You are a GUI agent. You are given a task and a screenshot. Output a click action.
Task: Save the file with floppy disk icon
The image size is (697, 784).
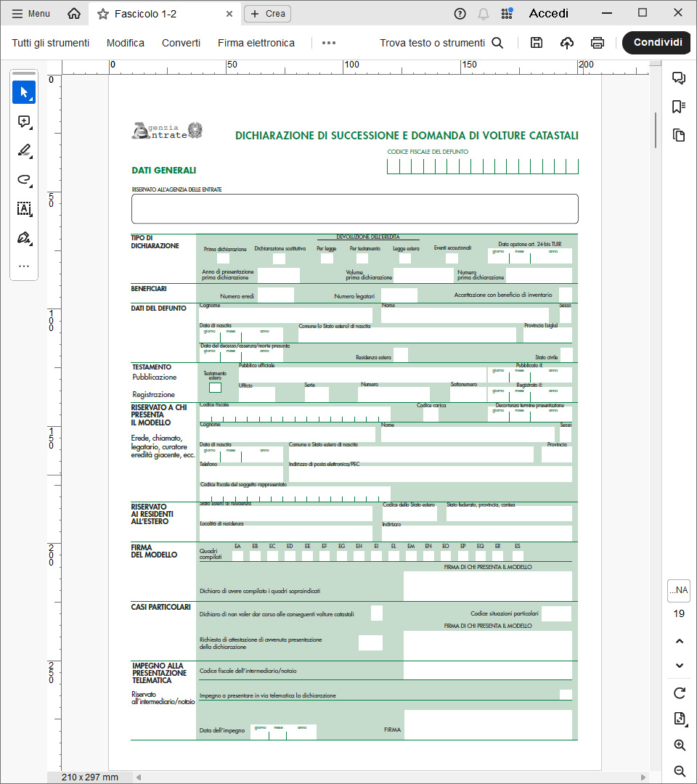tap(537, 43)
